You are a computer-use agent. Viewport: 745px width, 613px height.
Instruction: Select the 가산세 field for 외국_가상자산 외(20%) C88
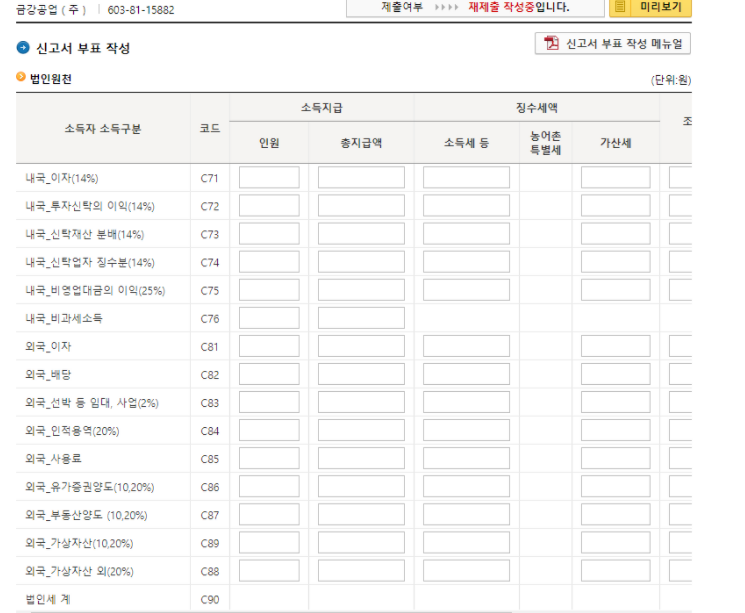pyautogui.click(x=615, y=571)
